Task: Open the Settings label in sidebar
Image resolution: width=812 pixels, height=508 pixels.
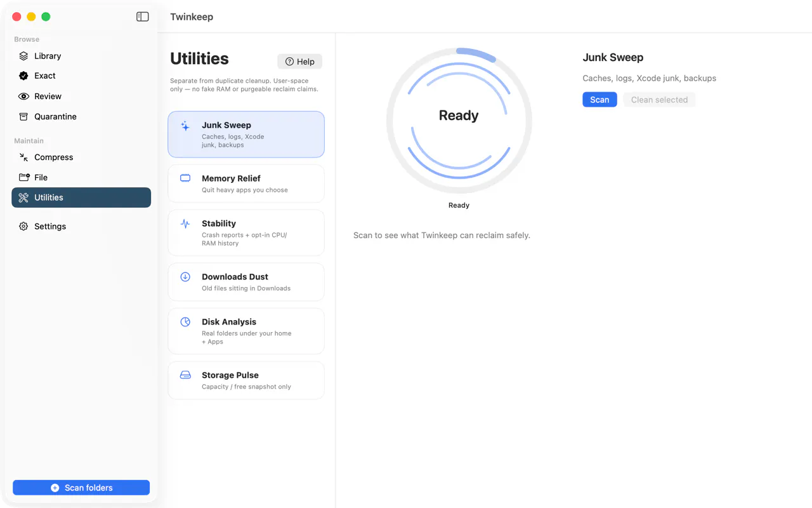Action: (x=50, y=226)
